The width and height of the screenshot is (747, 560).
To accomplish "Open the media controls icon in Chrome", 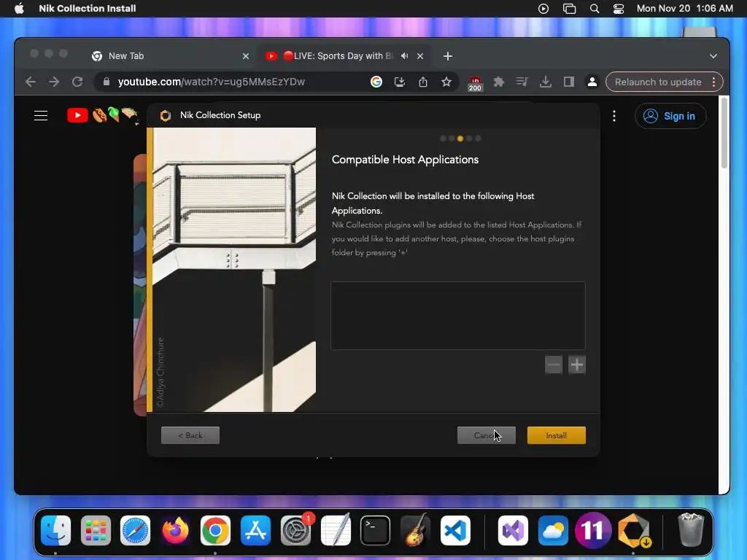I will (x=522, y=82).
